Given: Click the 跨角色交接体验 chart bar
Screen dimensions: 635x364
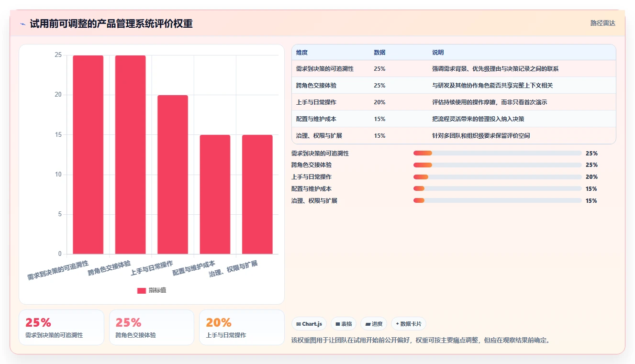Looking at the screenshot, I should coord(130,154).
